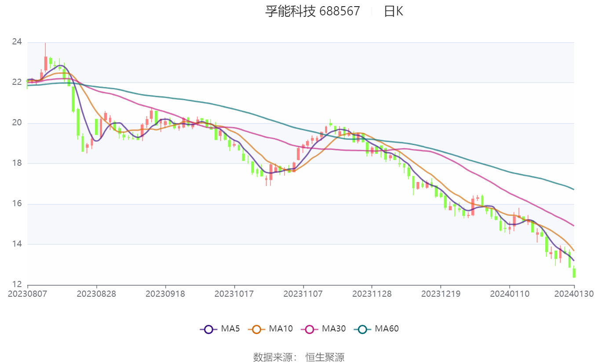The width and height of the screenshot is (598, 364).
Task: Click x-axis date label 20230807
Action: coord(28,293)
